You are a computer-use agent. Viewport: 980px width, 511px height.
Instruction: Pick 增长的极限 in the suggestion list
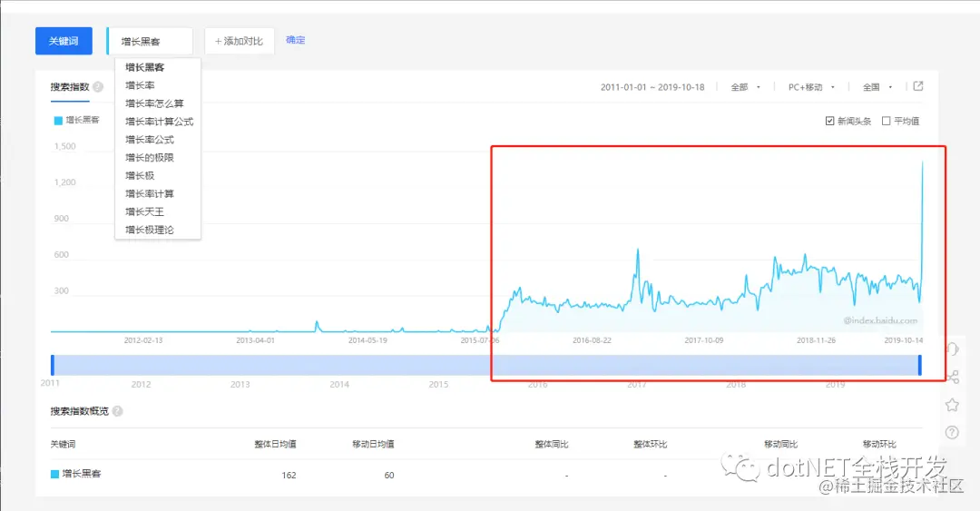150,158
